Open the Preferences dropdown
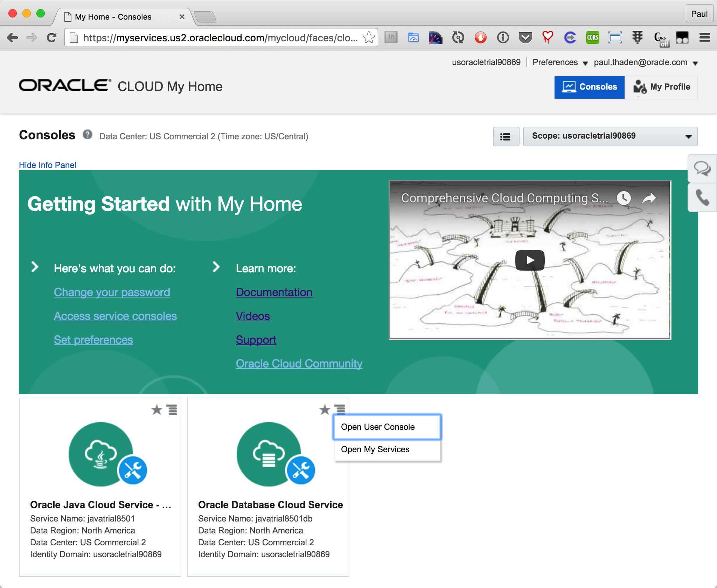717x588 pixels. click(x=560, y=62)
